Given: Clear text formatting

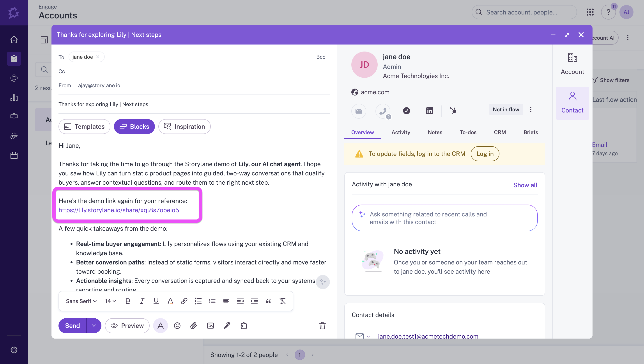Looking at the screenshot, I should [283, 301].
